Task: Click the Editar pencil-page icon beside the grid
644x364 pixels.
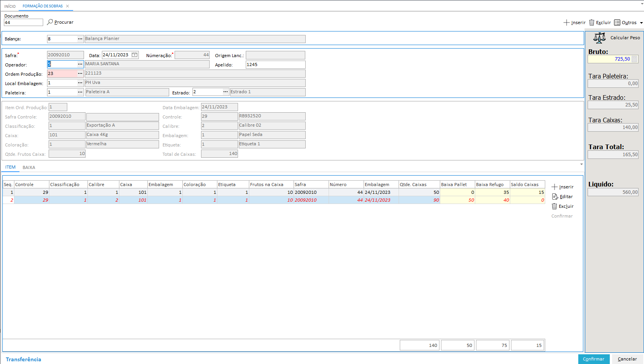Action: [555, 197]
